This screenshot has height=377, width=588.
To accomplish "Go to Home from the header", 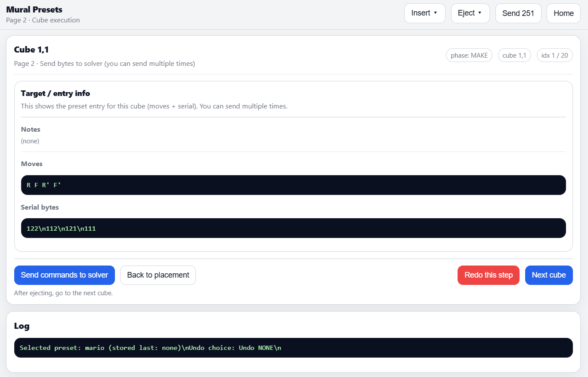I will click(563, 13).
